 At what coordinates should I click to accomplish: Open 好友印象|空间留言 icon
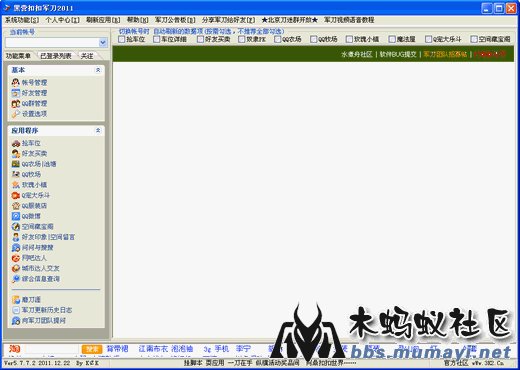(16, 237)
